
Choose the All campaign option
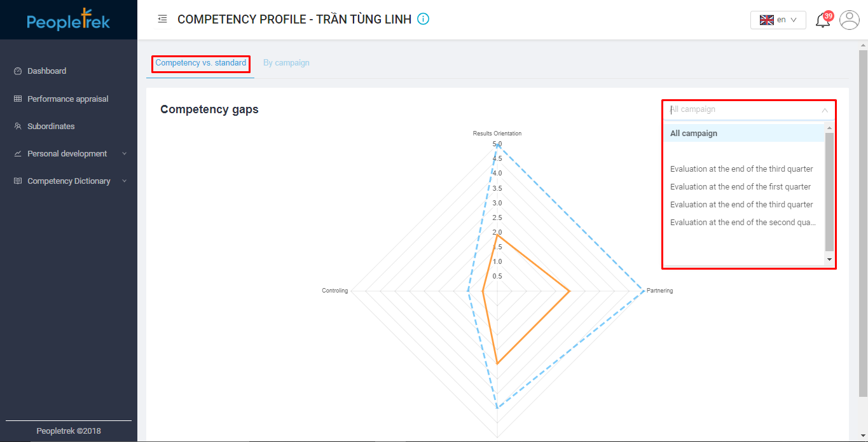694,133
